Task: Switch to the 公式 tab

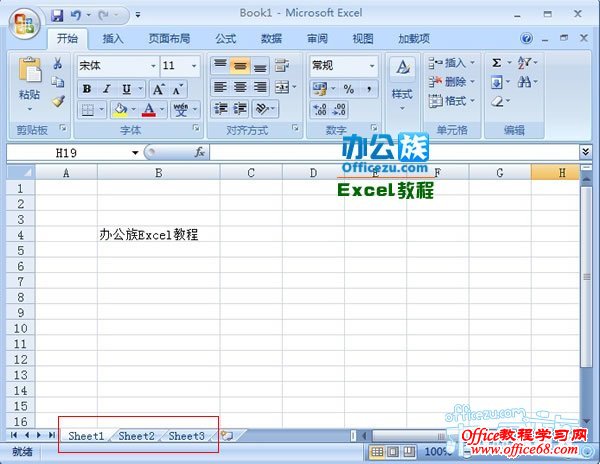Action: coord(225,39)
